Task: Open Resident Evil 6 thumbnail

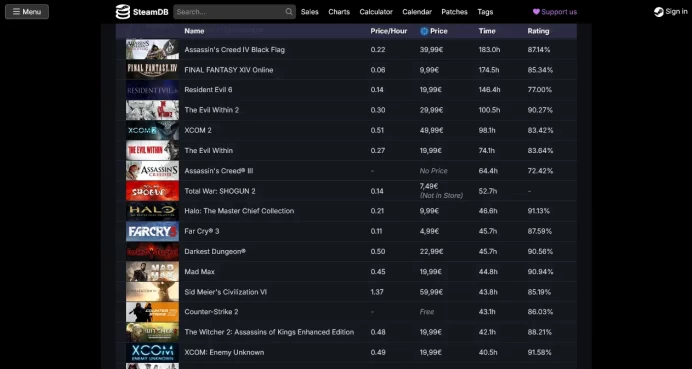Action: point(152,90)
